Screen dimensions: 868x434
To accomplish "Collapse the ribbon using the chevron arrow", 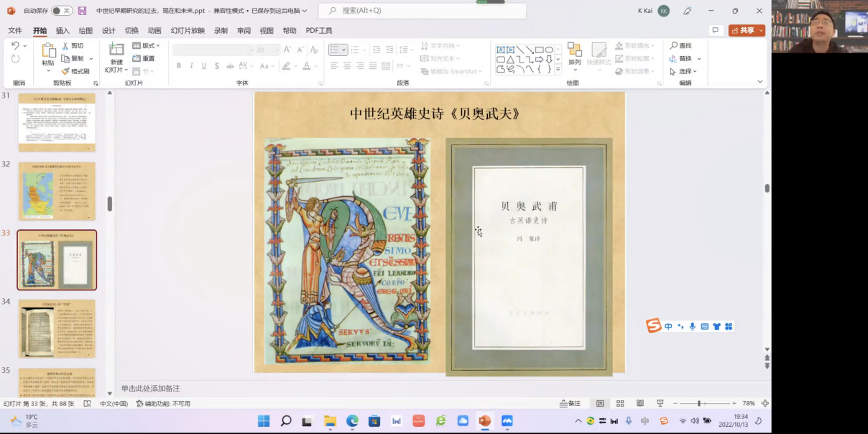I will click(x=760, y=82).
